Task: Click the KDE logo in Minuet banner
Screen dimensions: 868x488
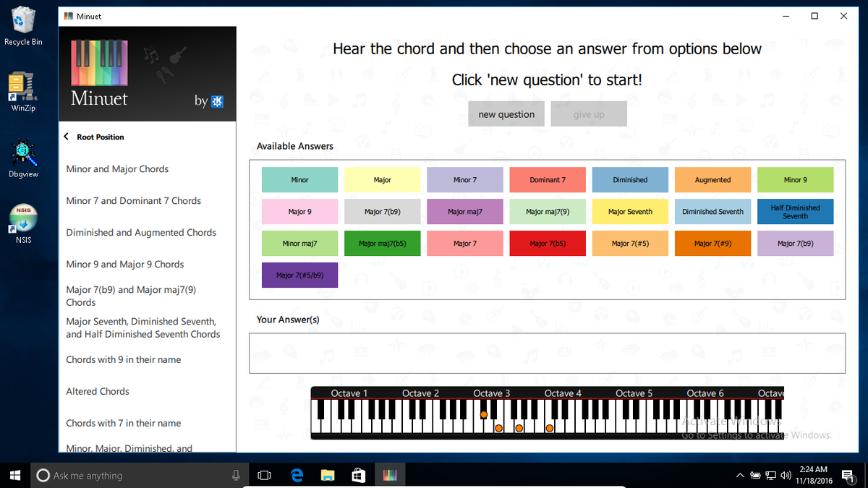Action: coord(217,102)
